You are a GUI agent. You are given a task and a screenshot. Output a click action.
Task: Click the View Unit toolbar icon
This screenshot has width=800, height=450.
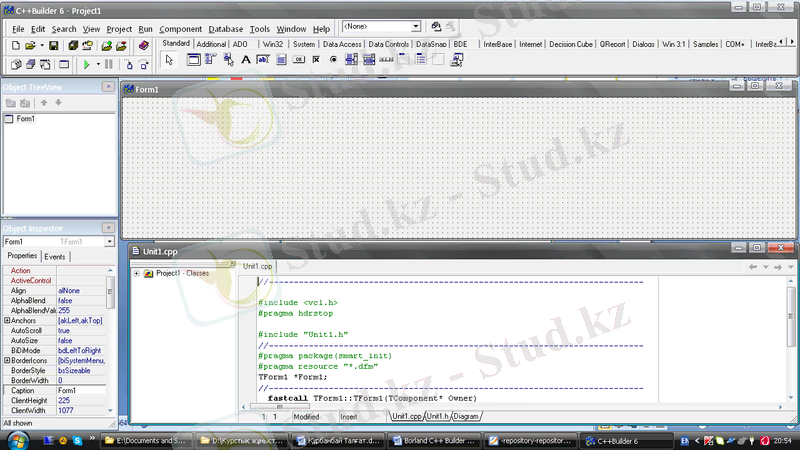(x=16, y=65)
